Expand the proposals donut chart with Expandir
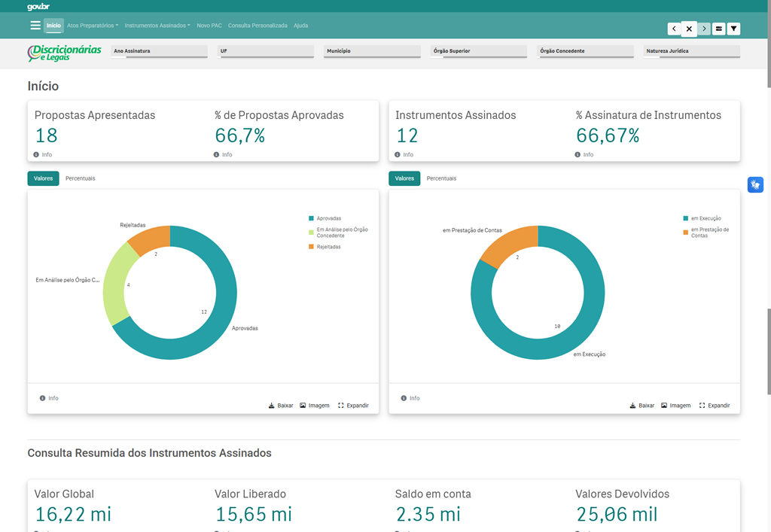This screenshot has height=532, width=771. (353, 406)
